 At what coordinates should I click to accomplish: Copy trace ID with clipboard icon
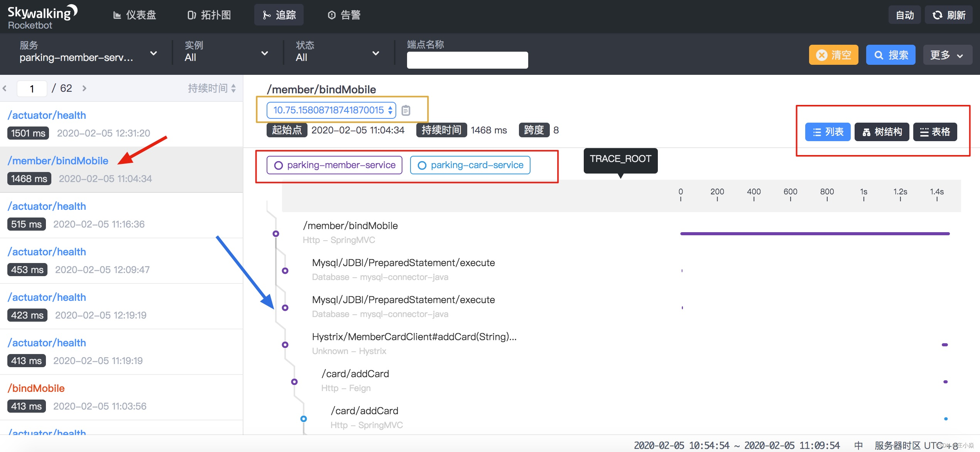(406, 110)
